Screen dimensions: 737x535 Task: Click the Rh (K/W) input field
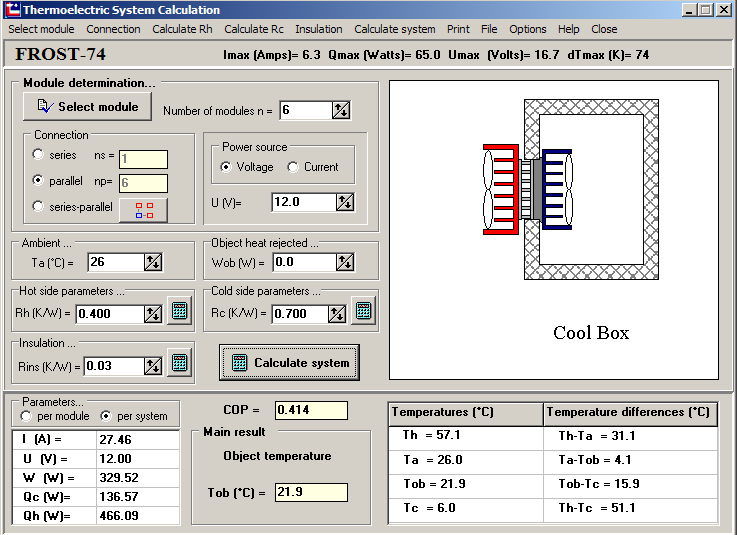[x=108, y=314]
